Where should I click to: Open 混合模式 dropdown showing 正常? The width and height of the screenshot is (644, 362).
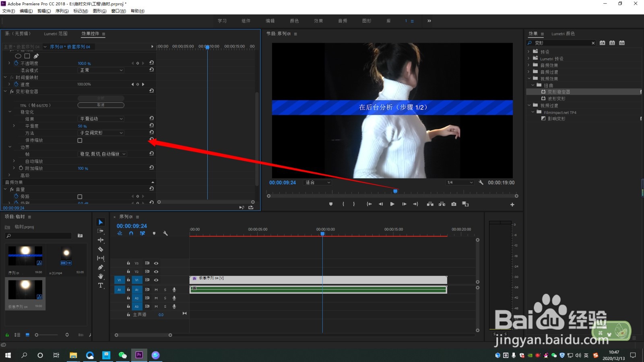(x=101, y=70)
